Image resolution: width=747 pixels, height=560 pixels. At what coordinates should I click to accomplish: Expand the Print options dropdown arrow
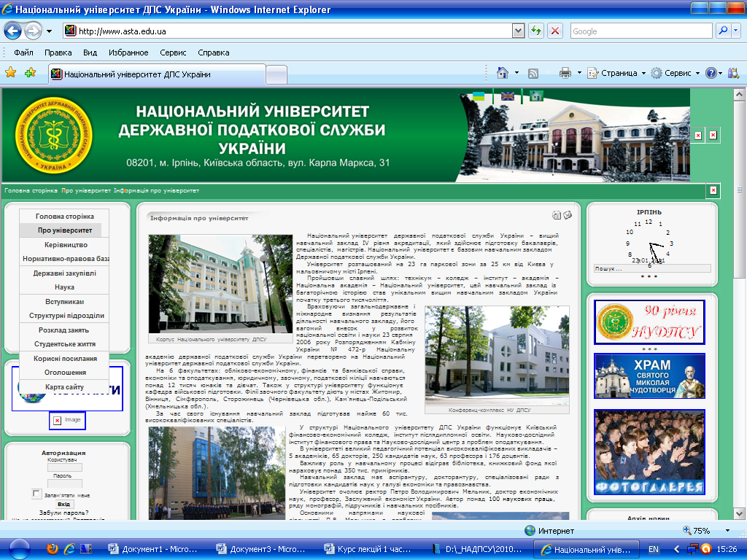click(x=579, y=73)
